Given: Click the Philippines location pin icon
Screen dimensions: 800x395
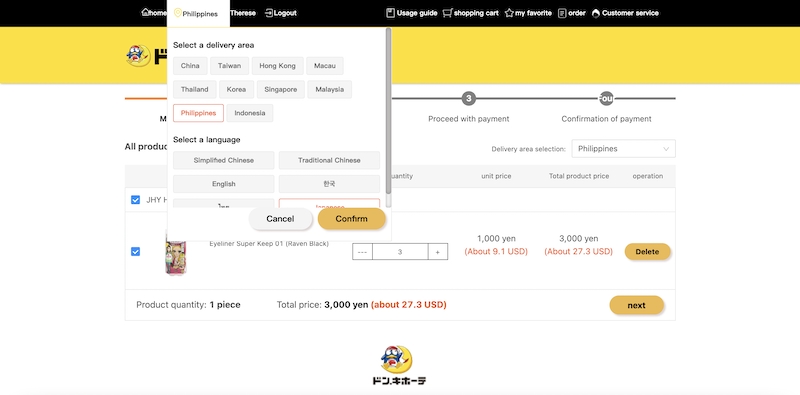Looking at the screenshot, I should (178, 13).
